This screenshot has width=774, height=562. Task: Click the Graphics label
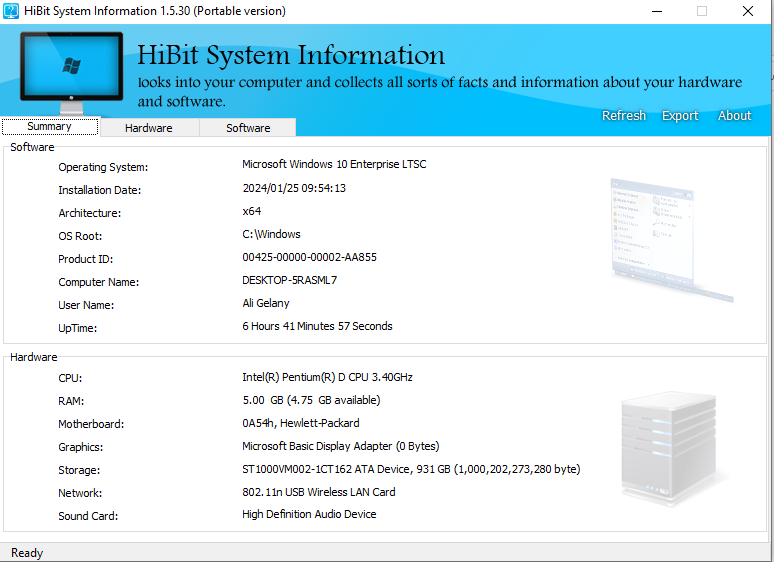click(x=81, y=448)
